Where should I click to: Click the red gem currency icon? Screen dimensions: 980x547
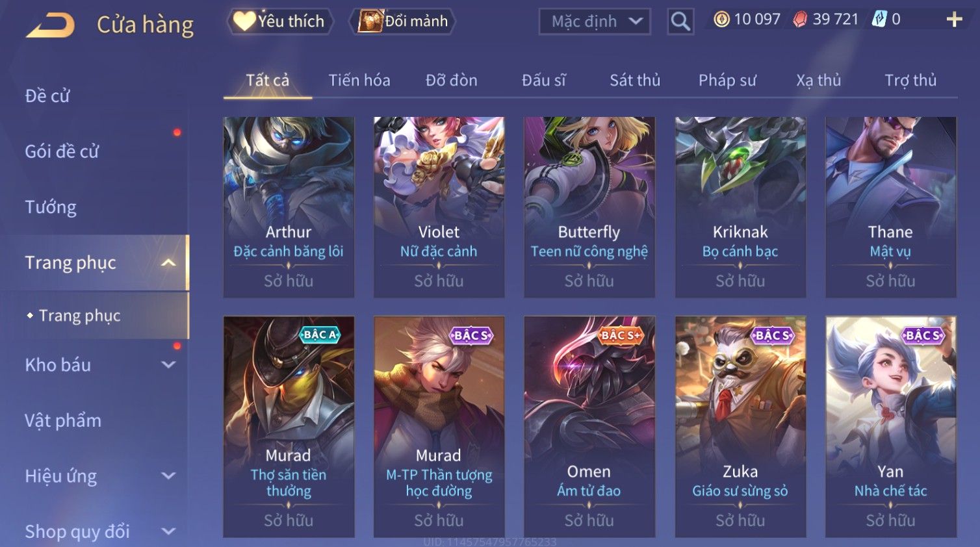click(800, 19)
